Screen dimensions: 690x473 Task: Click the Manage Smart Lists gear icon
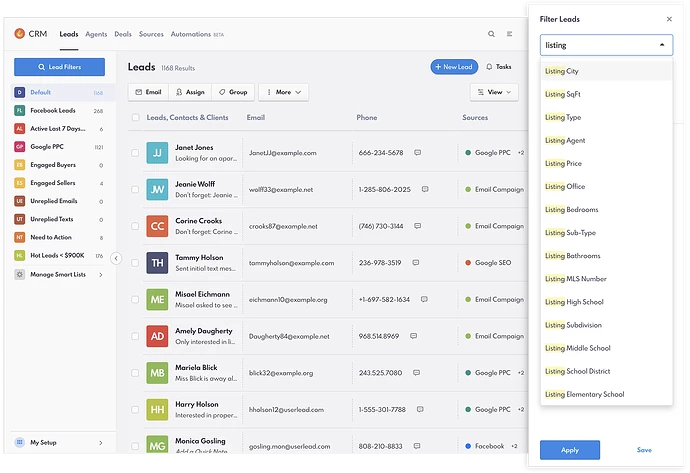click(20, 274)
